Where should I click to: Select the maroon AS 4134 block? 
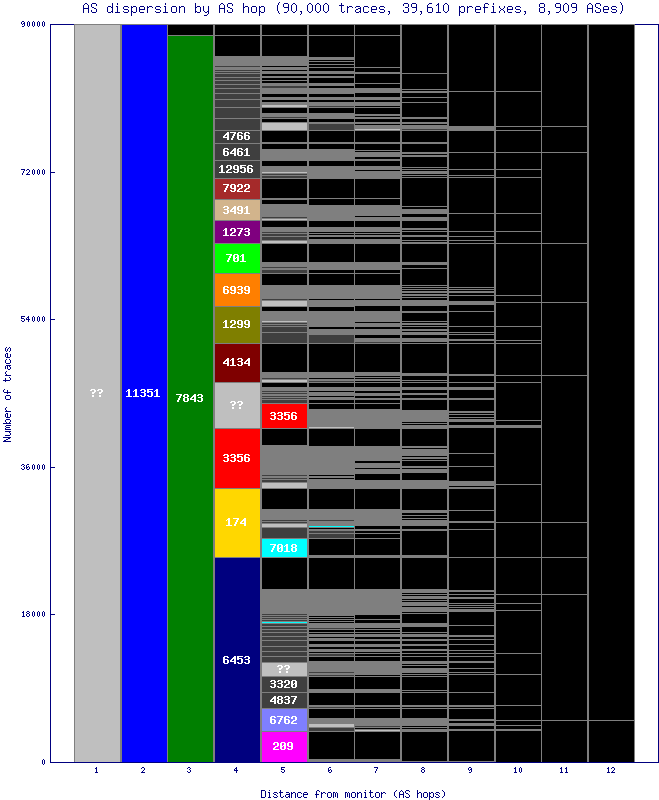coord(237,362)
